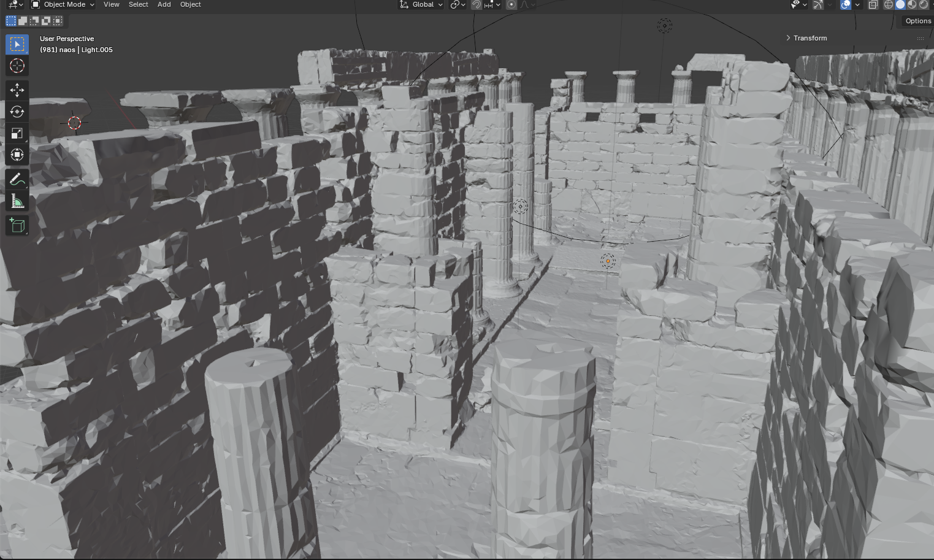Click the Select Box tool
Image resolution: width=934 pixels, height=560 pixels.
(x=17, y=44)
